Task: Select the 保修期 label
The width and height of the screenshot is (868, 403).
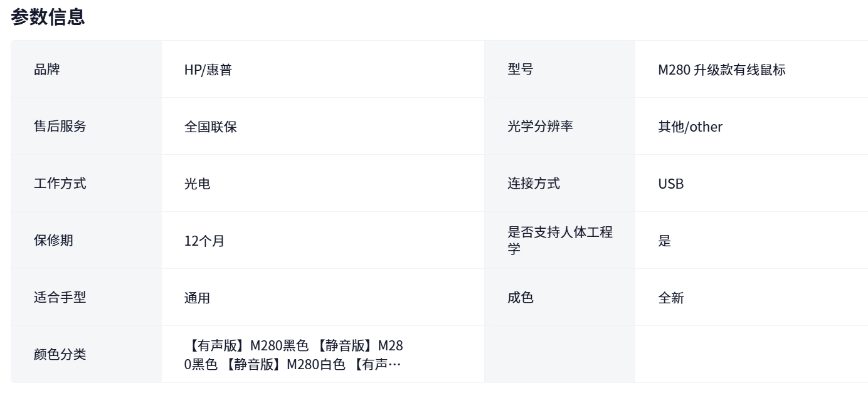Action: click(53, 241)
